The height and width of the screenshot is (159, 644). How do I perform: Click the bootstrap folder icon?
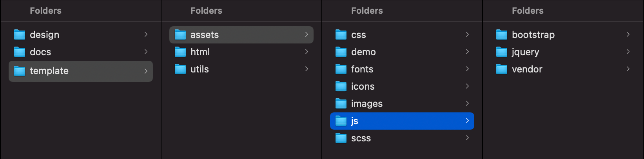[502, 35]
